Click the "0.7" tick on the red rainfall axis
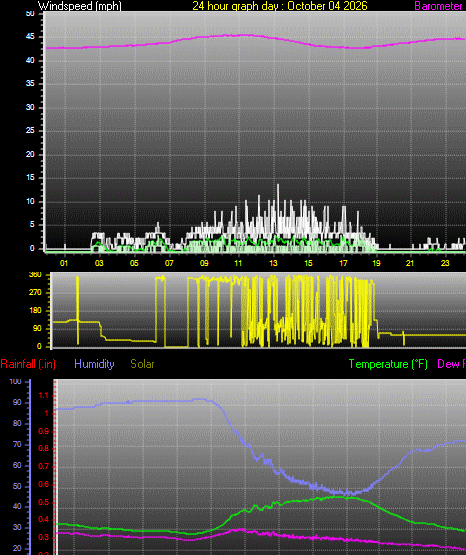466x555 pixels. [43, 467]
